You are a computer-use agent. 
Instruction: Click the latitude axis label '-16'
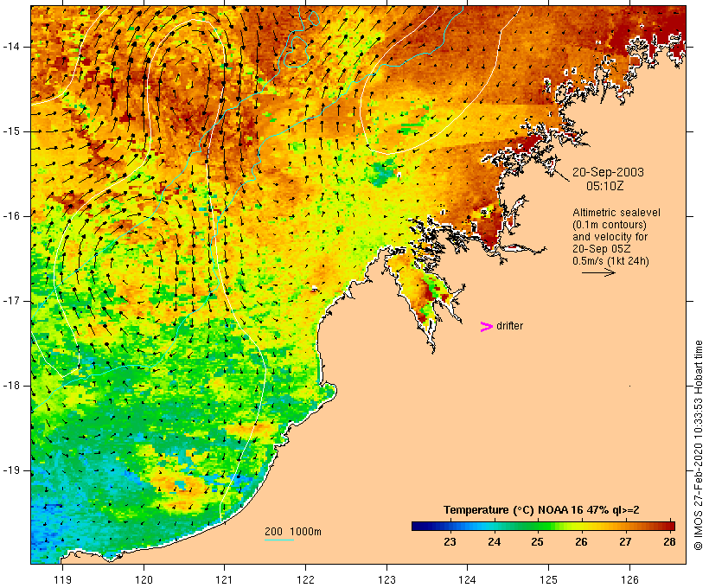11,216
